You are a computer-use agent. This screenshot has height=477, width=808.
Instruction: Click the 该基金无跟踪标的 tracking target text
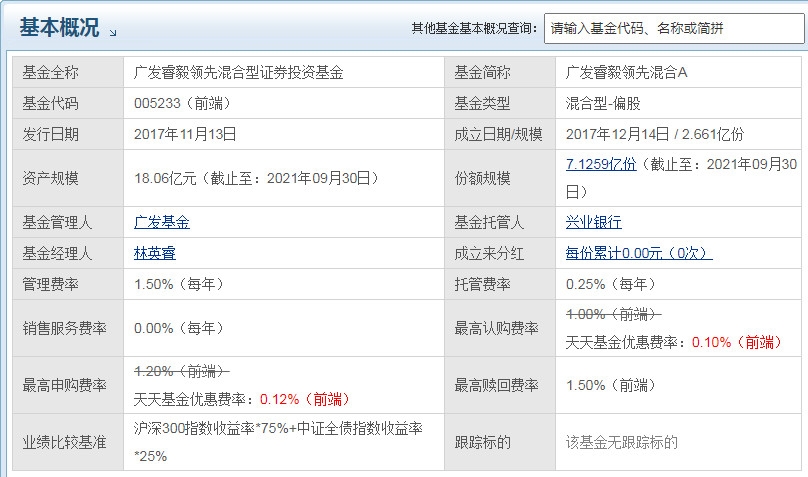pyautogui.click(x=621, y=442)
